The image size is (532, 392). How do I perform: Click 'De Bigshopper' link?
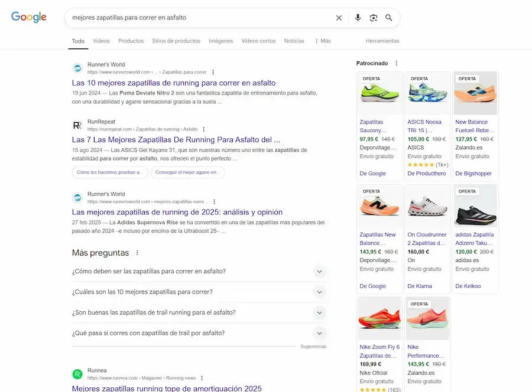(x=473, y=174)
